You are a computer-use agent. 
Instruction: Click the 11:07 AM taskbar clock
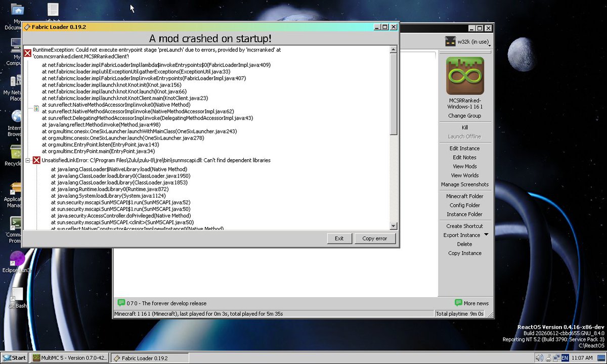(583, 358)
